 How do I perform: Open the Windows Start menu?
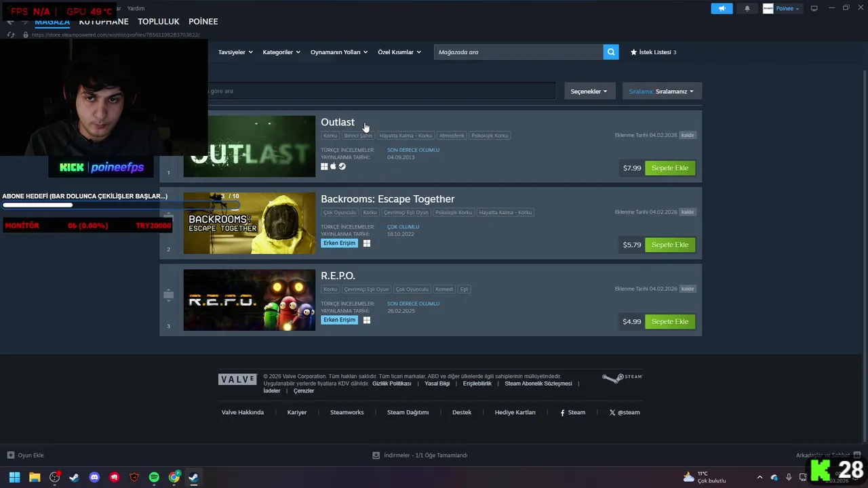[x=14, y=477]
